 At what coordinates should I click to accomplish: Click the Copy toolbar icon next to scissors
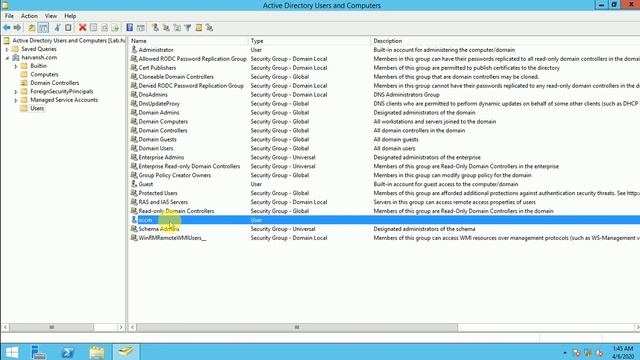pyautogui.click(x=68, y=28)
